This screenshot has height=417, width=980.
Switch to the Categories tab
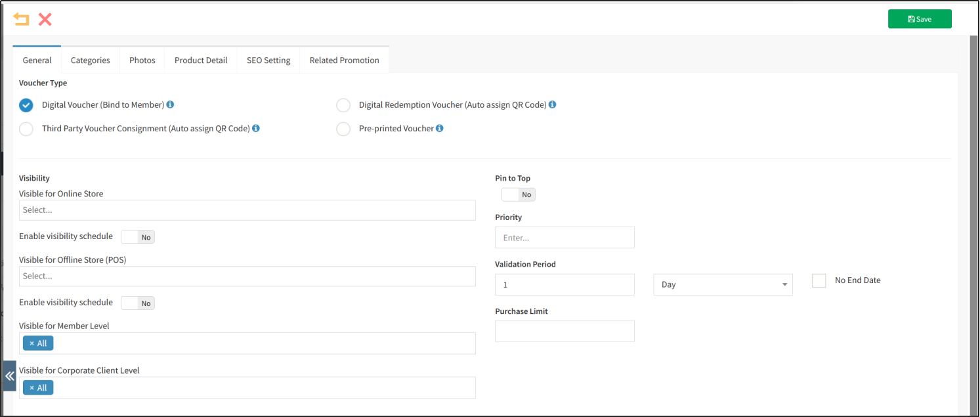[x=90, y=60]
